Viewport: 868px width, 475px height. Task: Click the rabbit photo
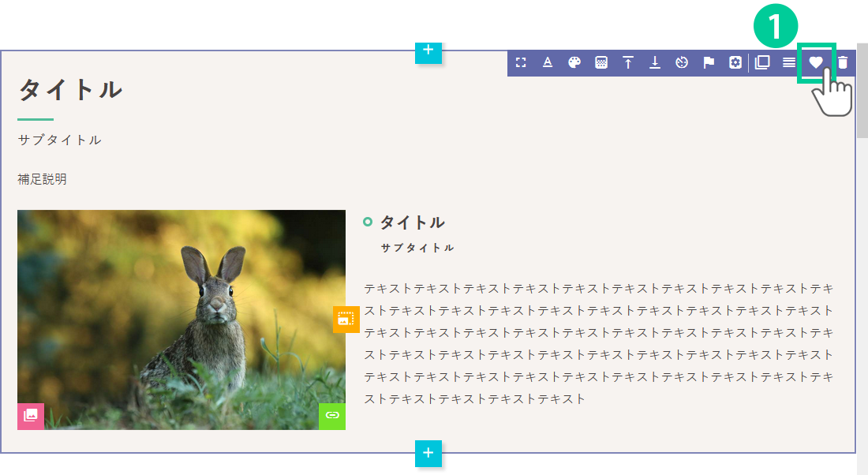(x=181, y=316)
